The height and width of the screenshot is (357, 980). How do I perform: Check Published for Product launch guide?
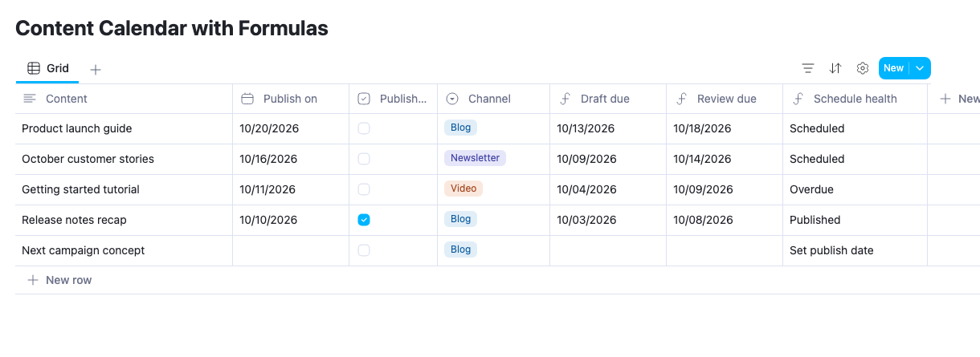click(364, 128)
